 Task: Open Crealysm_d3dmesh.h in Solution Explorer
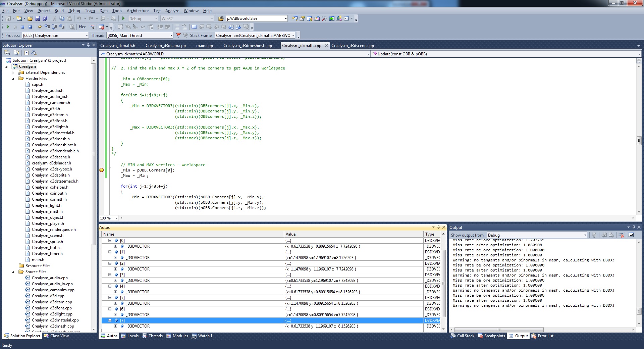click(51, 139)
